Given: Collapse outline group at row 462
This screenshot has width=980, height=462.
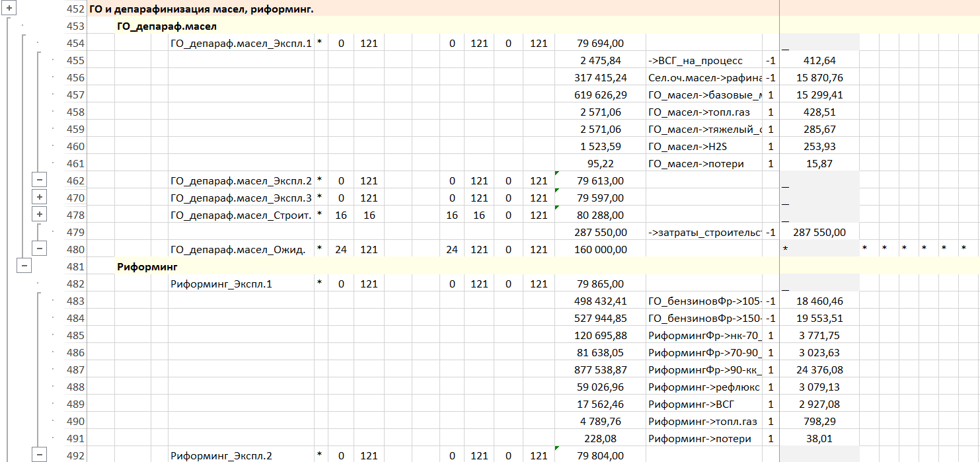Looking at the screenshot, I should point(40,180).
